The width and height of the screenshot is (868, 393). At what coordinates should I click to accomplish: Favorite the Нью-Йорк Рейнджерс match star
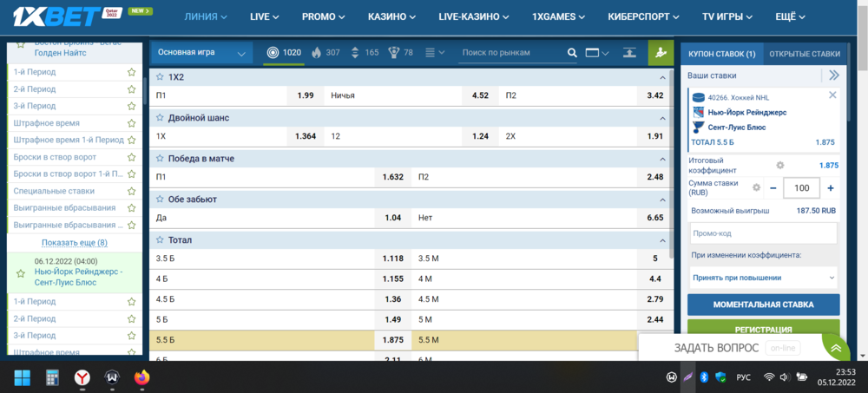[21, 273]
